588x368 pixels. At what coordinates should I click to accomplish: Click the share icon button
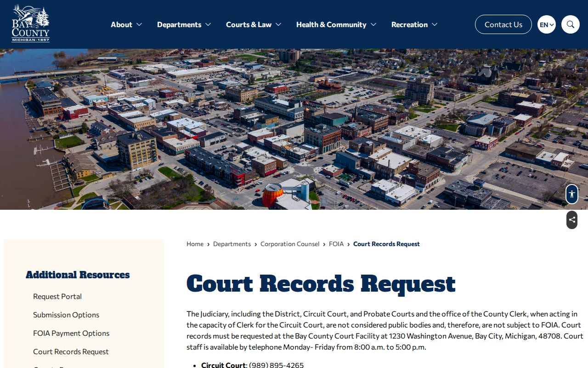tap(572, 220)
